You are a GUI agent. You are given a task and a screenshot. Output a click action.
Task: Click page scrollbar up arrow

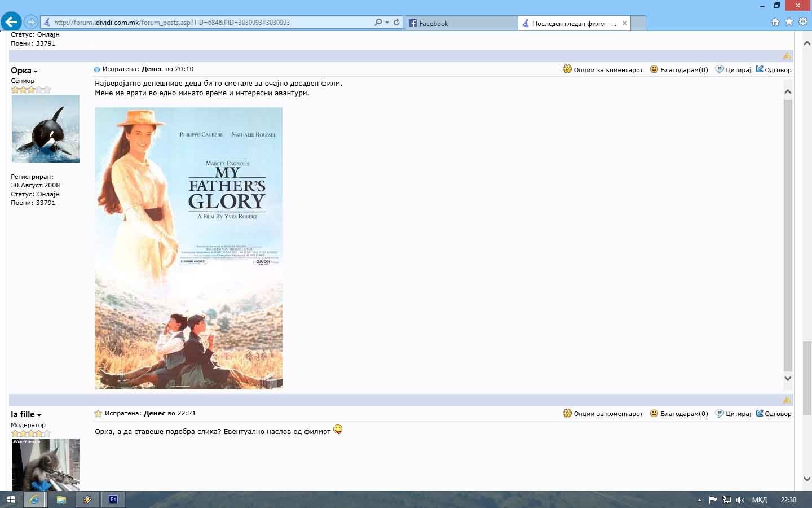pyautogui.click(x=807, y=43)
